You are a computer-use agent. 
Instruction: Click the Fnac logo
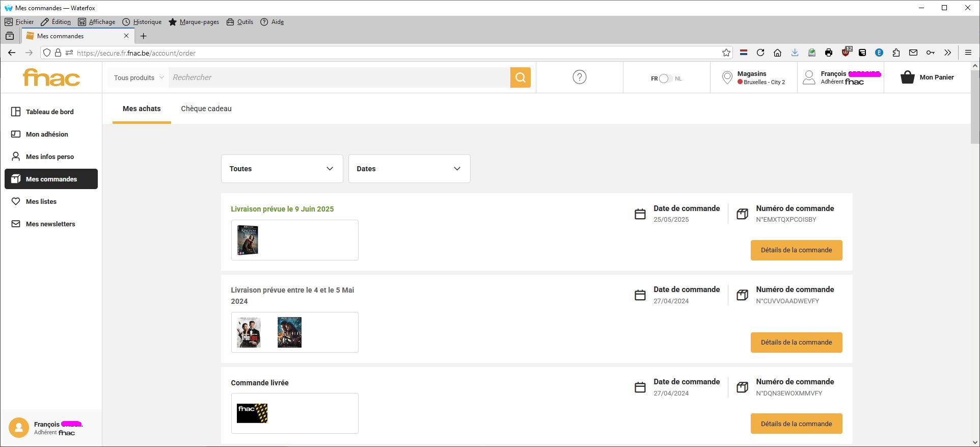tap(51, 77)
